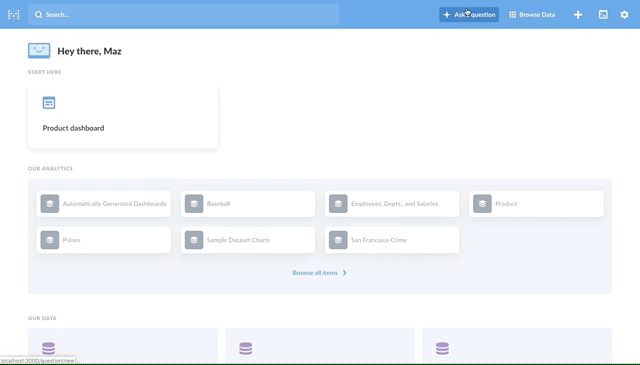The width and height of the screenshot is (640, 365).
Task: Open Automatically Generated Dashboards collection
Action: pos(104,204)
